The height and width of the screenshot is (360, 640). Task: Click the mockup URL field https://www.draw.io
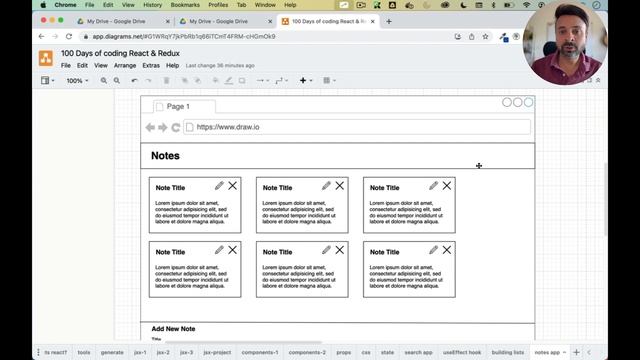[x=357, y=127]
